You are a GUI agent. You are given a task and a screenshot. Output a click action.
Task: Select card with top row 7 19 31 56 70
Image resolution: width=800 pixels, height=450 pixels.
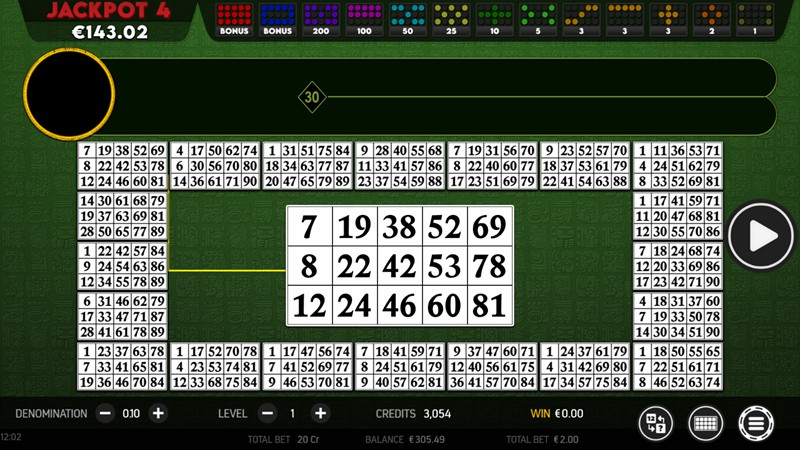tap(492, 166)
